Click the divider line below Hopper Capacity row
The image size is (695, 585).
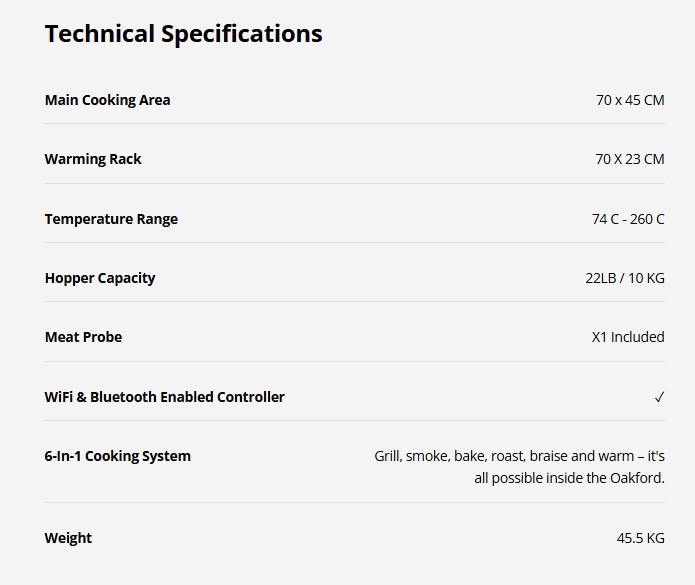tap(355, 302)
